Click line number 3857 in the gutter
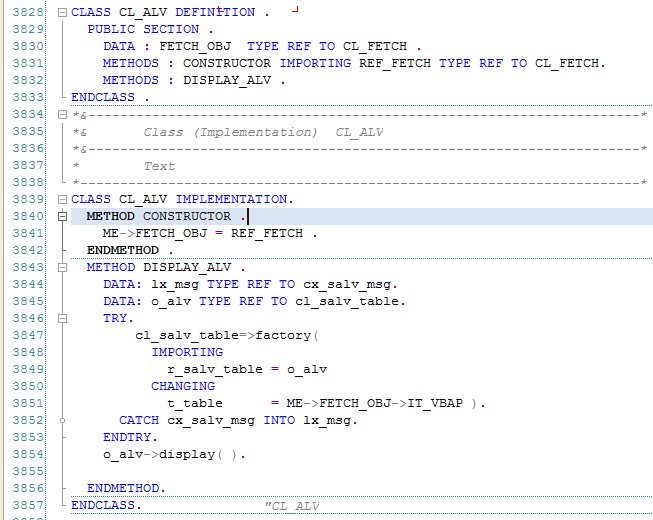Image resolution: width=653 pixels, height=520 pixels. click(x=28, y=505)
